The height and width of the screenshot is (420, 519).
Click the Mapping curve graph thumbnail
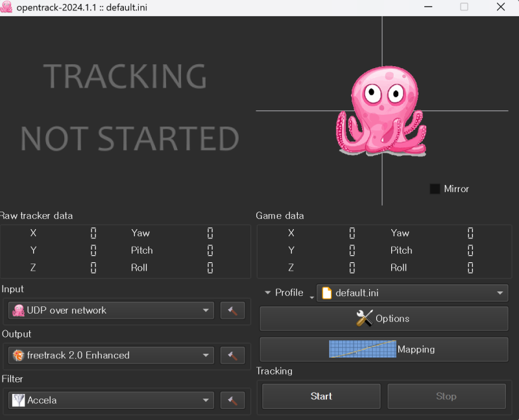click(x=362, y=349)
